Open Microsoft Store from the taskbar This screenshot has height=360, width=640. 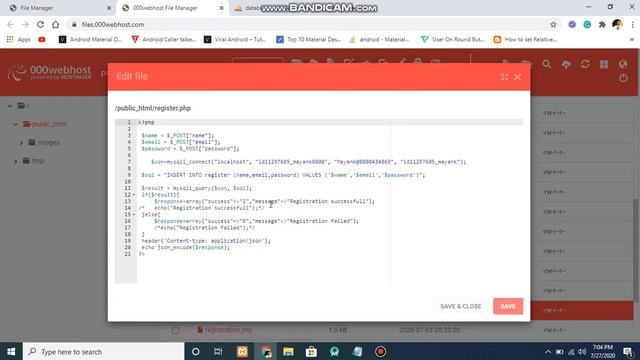[311, 351]
